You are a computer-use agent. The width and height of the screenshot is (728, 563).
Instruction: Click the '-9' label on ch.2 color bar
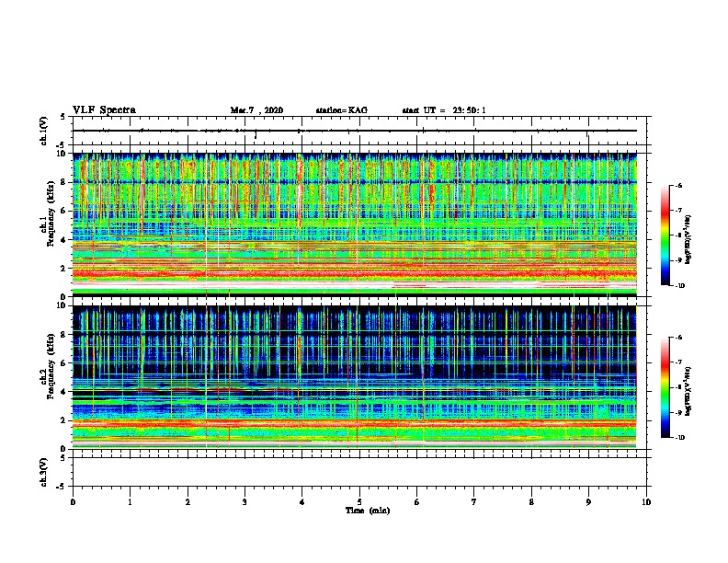(678, 412)
